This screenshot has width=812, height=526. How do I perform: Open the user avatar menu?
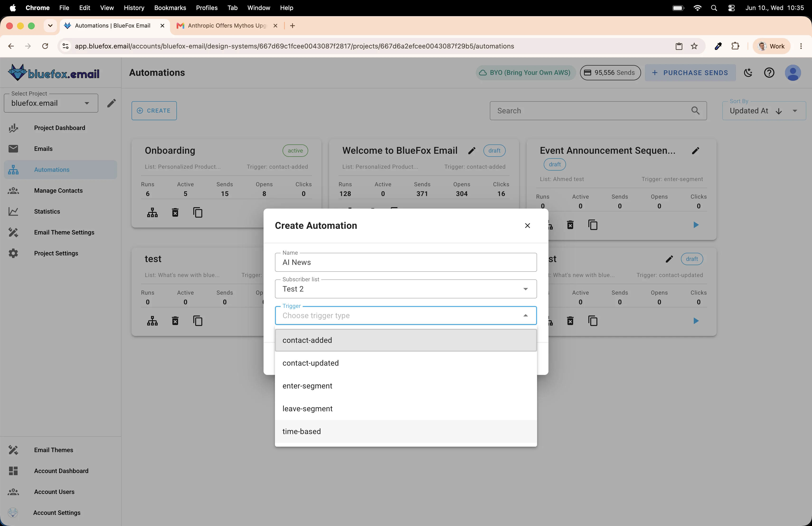(x=793, y=73)
